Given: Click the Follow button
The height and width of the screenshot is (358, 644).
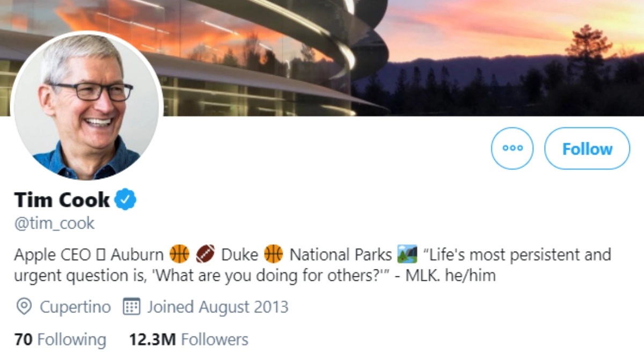Looking at the screenshot, I should tap(587, 149).
